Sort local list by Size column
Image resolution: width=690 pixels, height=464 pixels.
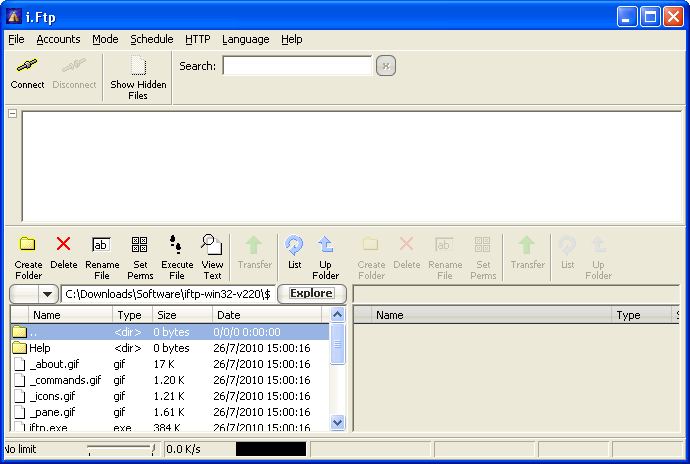click(x=182, y=315)
